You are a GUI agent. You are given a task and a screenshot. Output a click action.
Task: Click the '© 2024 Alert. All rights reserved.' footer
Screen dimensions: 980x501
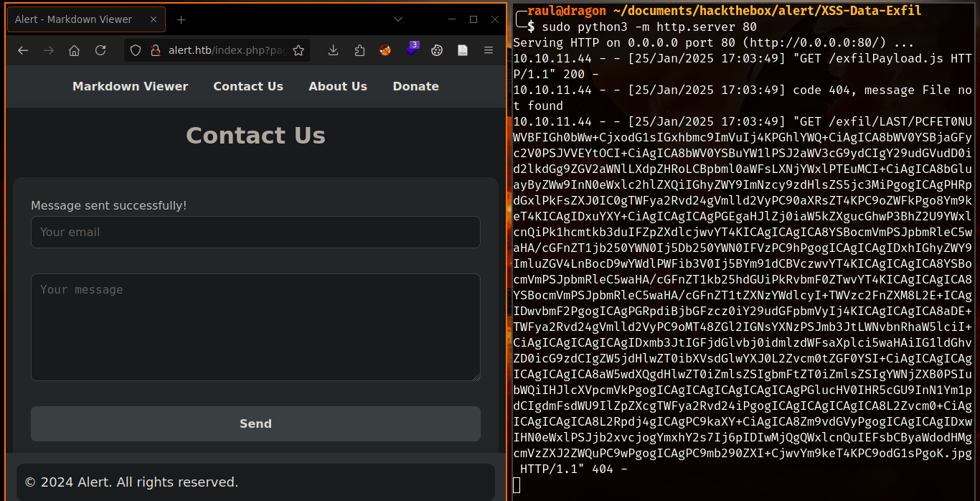pos(131,482)
